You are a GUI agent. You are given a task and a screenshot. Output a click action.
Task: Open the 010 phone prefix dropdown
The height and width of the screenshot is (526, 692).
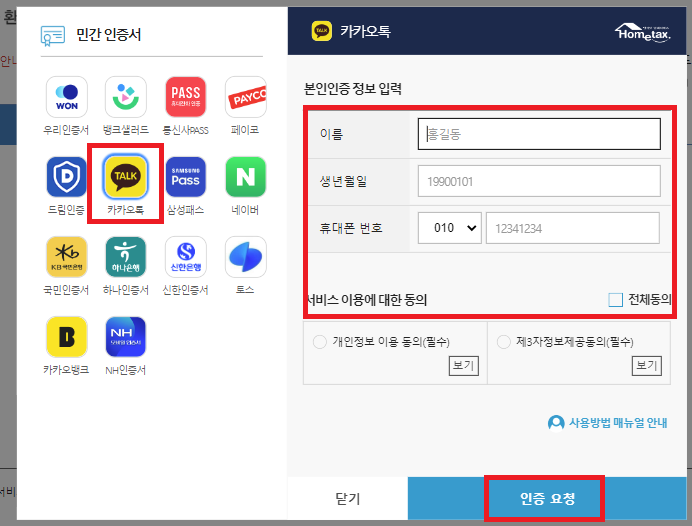pyautogui.click(x=449, y=228)
